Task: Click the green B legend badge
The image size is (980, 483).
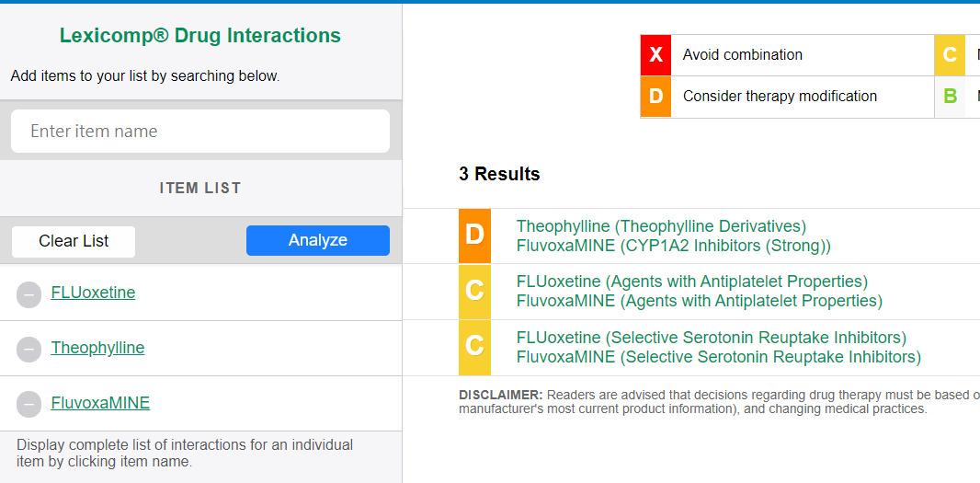Action: click(x=950, y=97)
